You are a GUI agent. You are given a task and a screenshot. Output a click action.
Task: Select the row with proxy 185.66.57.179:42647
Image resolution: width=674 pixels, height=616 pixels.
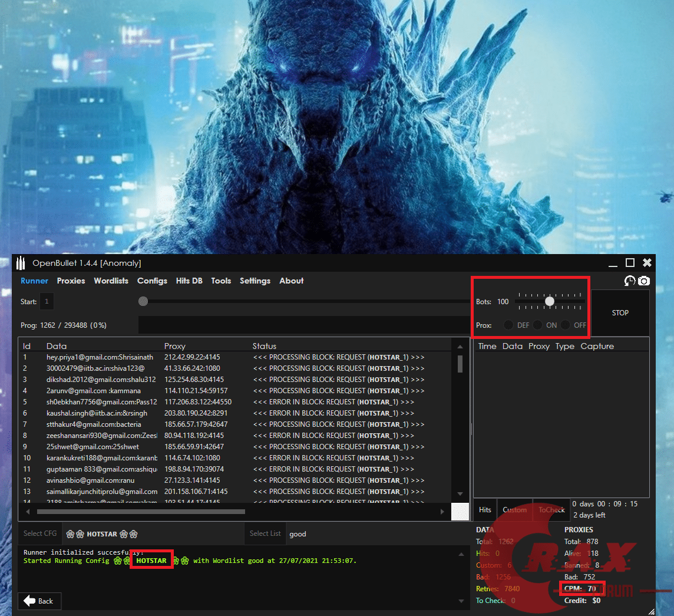[234, 424]
